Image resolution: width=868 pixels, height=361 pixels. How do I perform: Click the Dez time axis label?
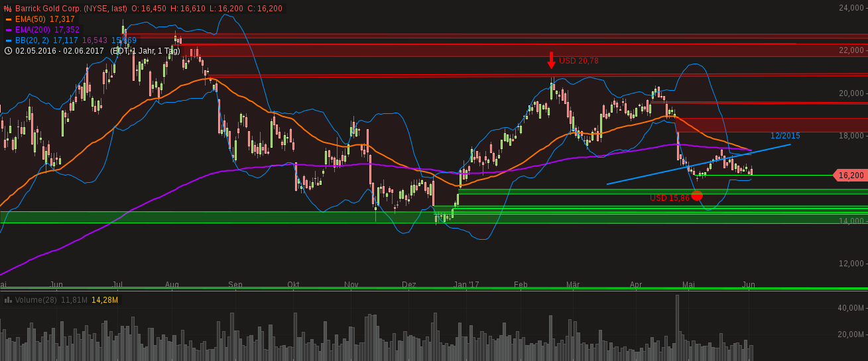tap(409, 285)
